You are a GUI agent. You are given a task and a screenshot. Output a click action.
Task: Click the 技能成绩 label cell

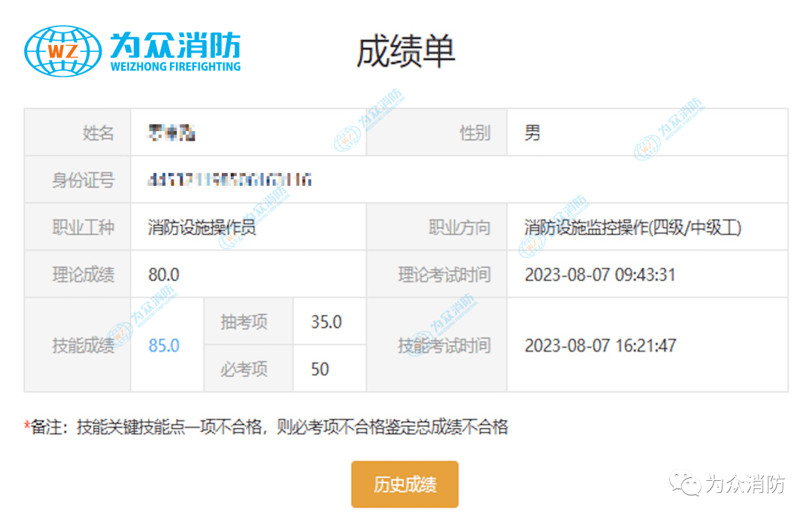77,345
